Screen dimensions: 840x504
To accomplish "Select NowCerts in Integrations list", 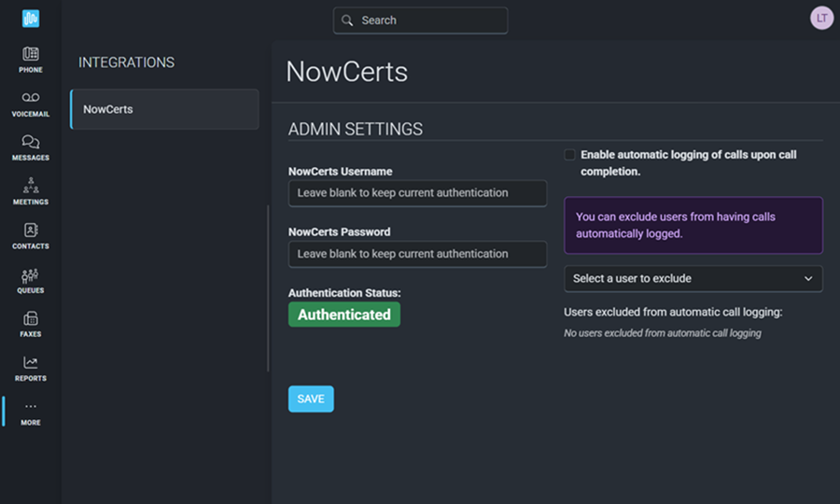I will [x=164, y=109].
